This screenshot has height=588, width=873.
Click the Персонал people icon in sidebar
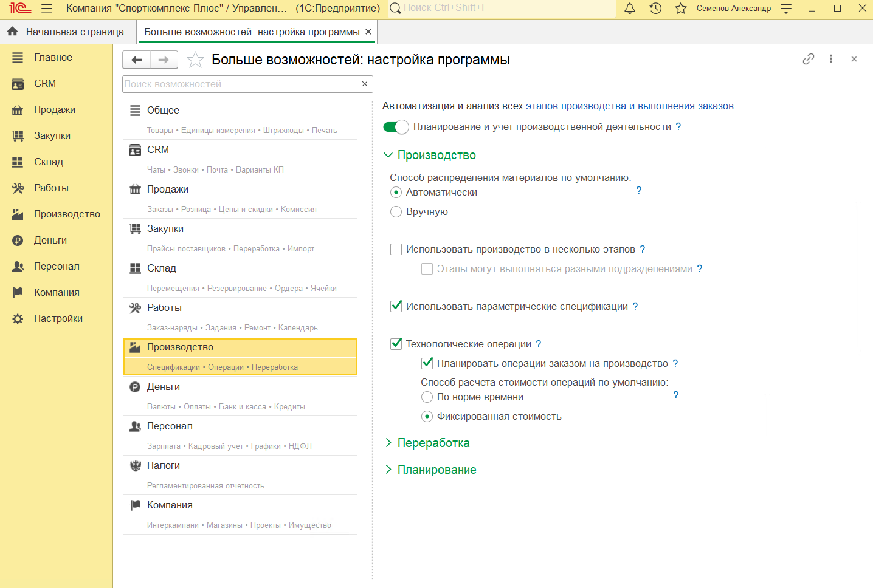point(18,267)
